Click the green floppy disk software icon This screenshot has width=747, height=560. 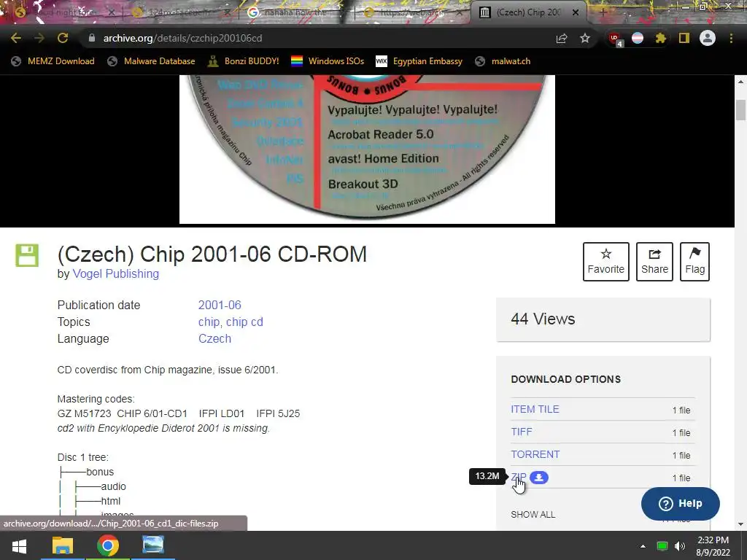[27, 255]
